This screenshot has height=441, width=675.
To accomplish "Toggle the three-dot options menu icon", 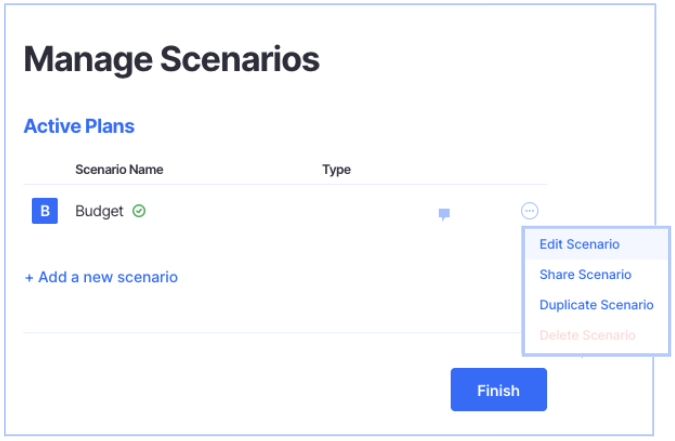I will click(529, 211).
